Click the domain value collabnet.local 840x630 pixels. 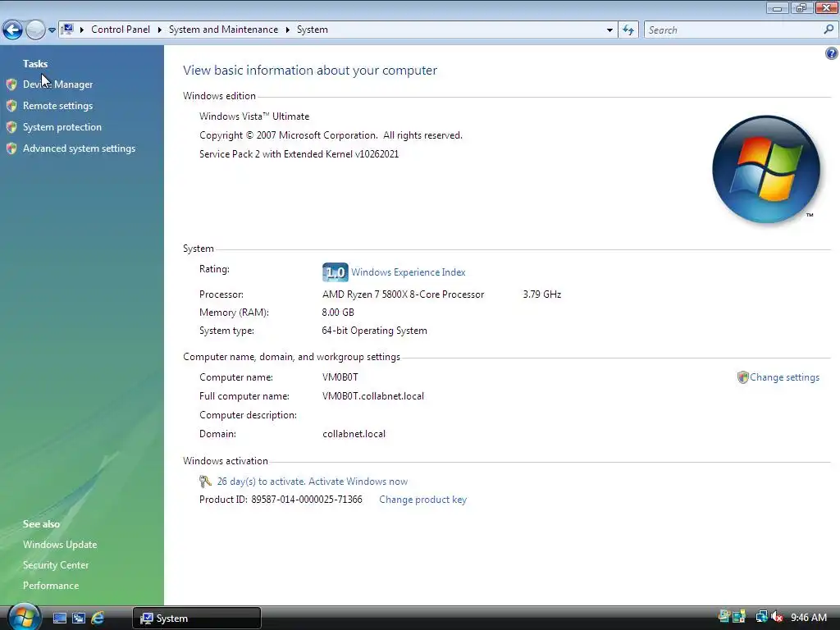coord(354,434)
